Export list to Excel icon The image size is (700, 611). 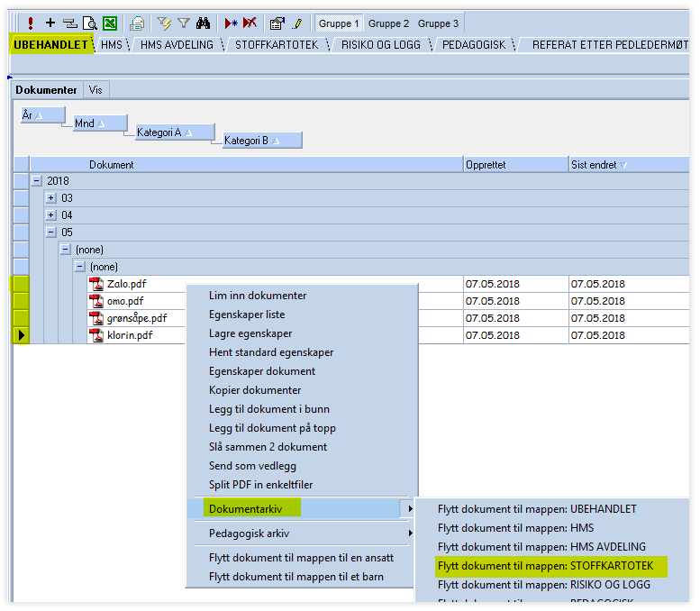point(110,23)
